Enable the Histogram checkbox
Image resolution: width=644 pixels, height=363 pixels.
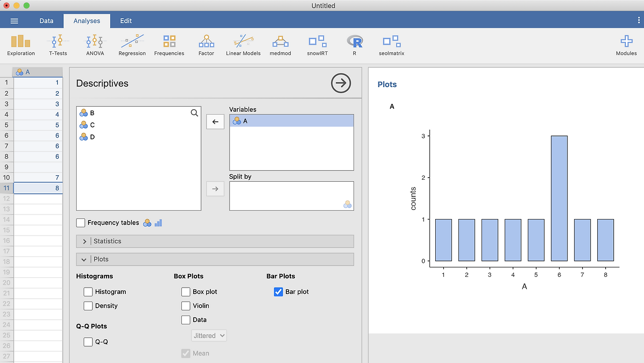[88, 292]
